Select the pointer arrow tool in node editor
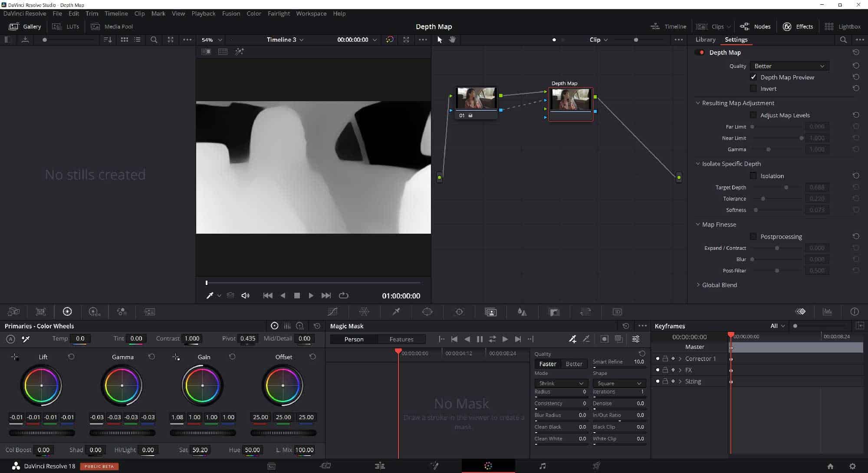Viewport: 868px width, 473px height. tap(440, 40)
